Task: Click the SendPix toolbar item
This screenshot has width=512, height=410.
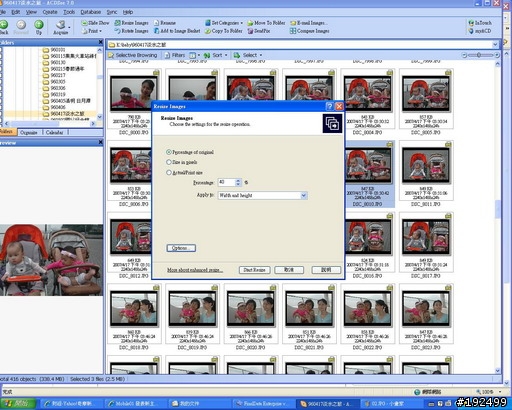Action: pyautogui.click(x=259, y=31)
